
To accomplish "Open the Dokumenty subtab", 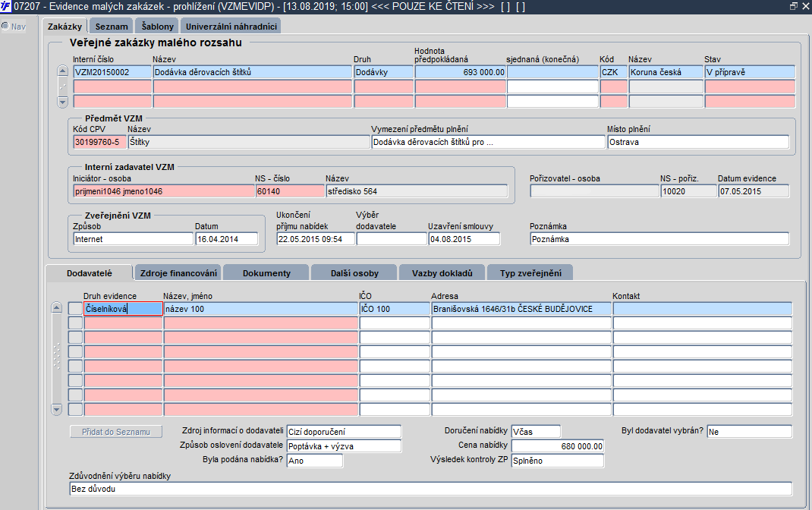I will coord(266,273).
